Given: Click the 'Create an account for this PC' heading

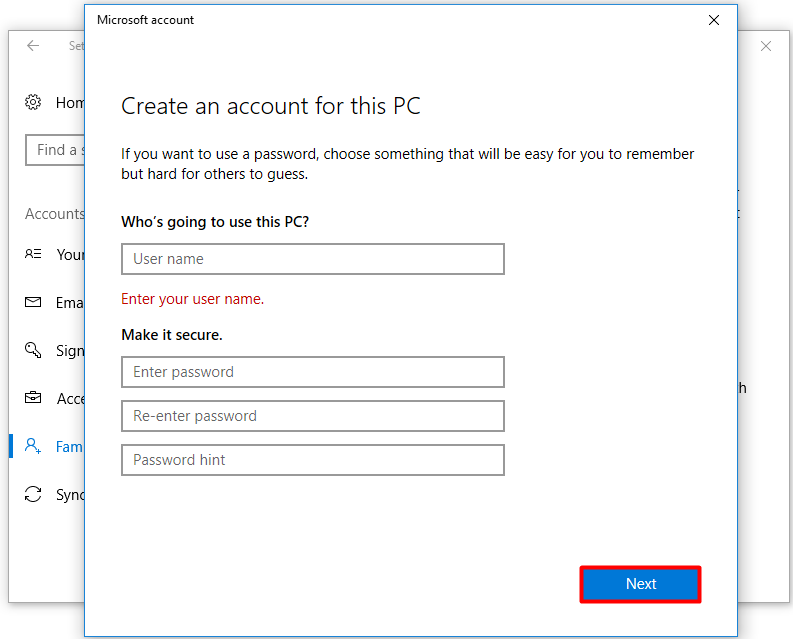Looking at the screenshot, I should [271, 106].
